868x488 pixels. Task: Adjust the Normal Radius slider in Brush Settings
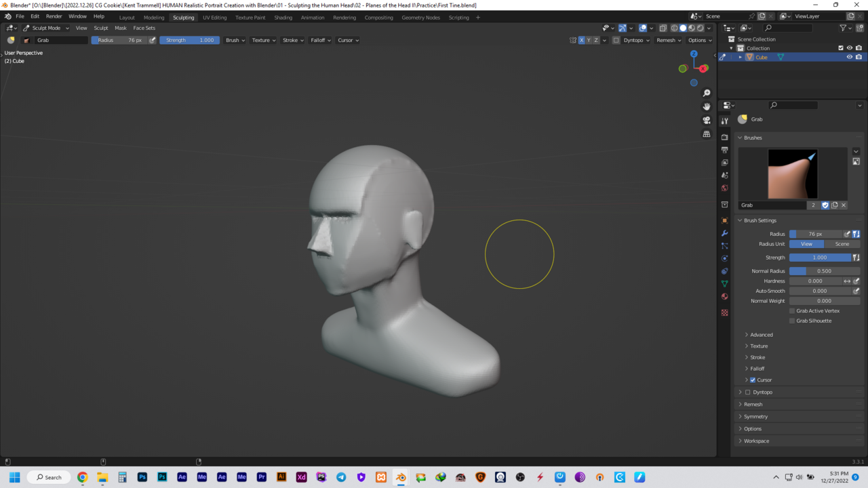click(824, 271)
